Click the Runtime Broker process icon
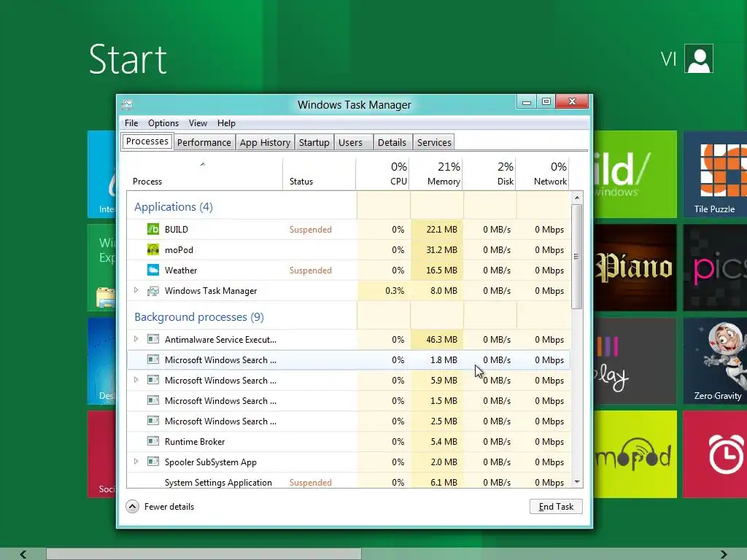The height and width of the screenshot is (560, 747). [153, 441]
